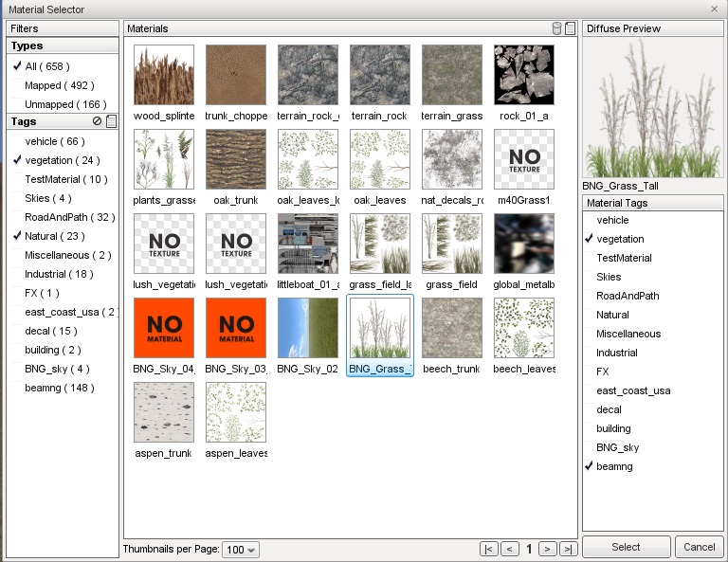Click the terrain_rock material thumbnail
728x562 pixels.
(x=380, y=75)
